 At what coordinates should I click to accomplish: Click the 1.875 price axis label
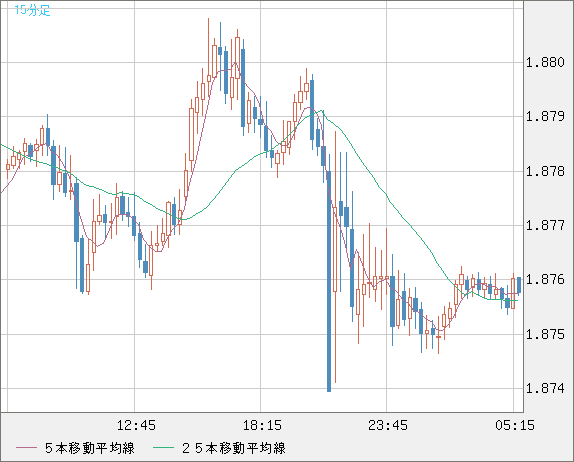(545, 334)
